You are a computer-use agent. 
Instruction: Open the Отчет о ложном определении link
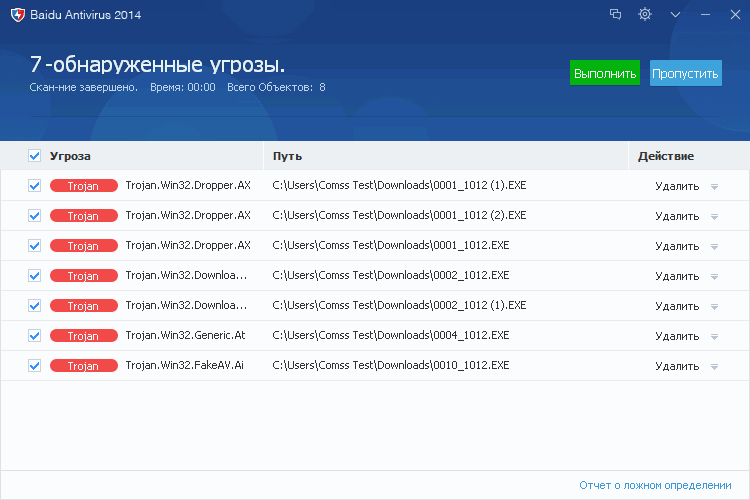tap(655, 485)
